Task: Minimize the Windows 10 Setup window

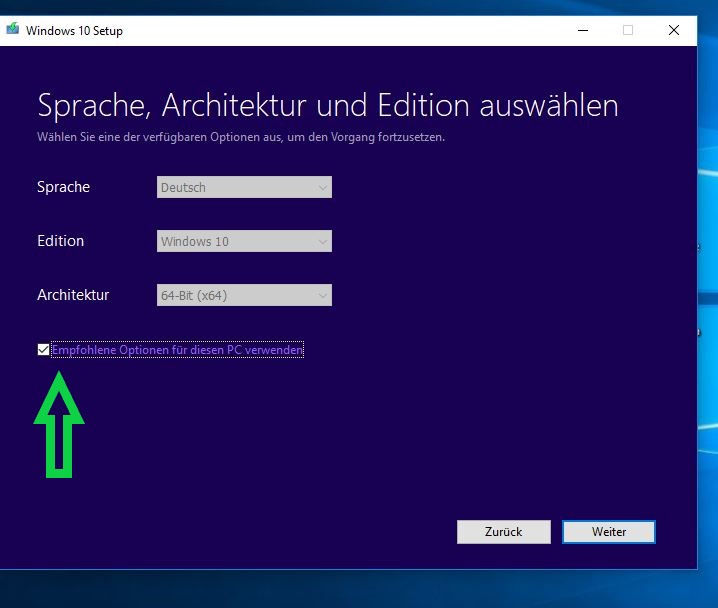Action: point(583,31)
